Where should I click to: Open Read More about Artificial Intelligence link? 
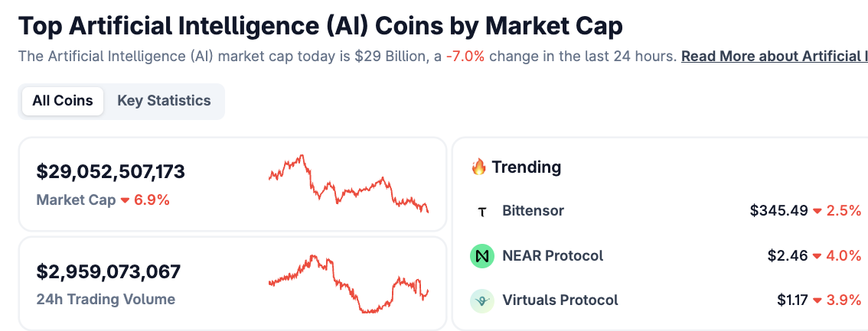(x=774, y=57)
